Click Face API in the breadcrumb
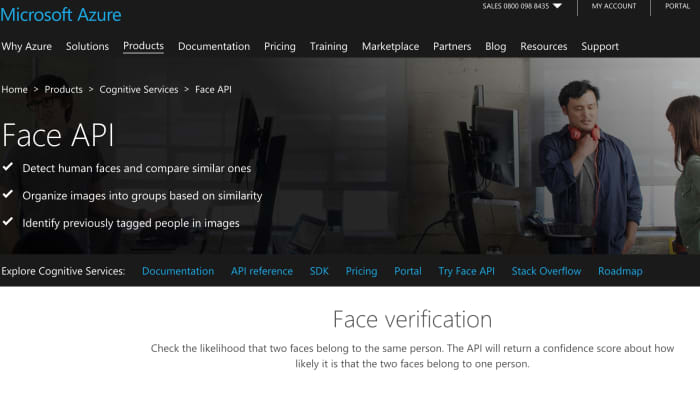Screen dimensions: 700x401 (213, 89)
